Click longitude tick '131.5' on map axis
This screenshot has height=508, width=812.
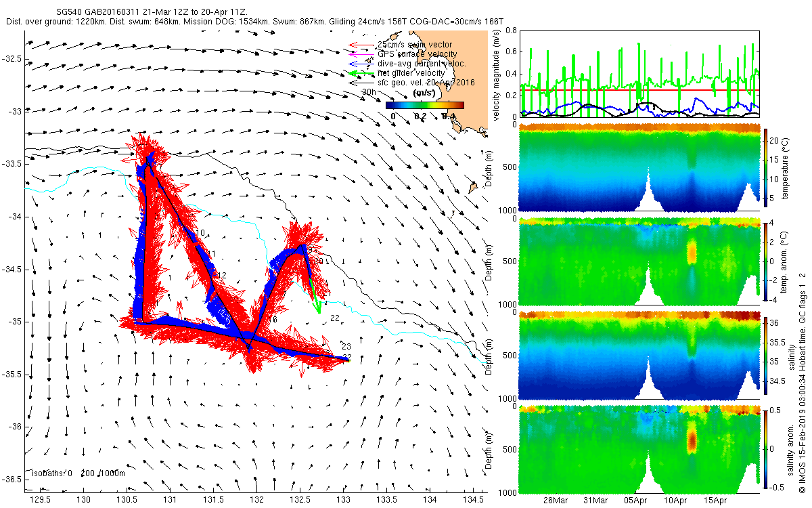tap(214, 500)
